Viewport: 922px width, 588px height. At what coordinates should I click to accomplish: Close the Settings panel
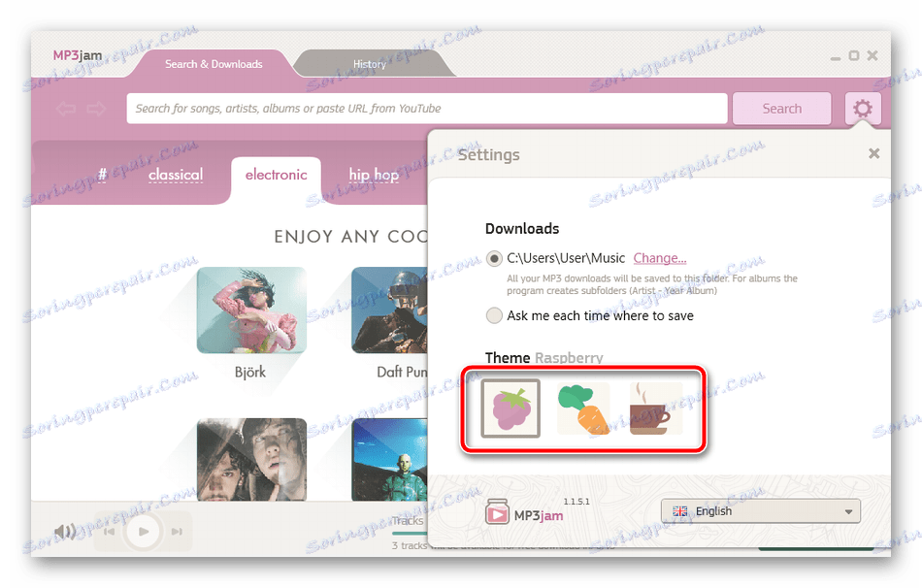coord(873,153)
